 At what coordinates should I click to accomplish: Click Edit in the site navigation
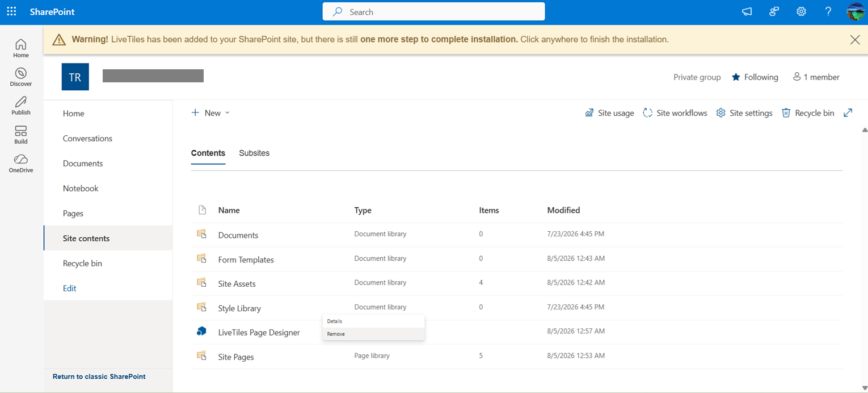pos(69,289)
